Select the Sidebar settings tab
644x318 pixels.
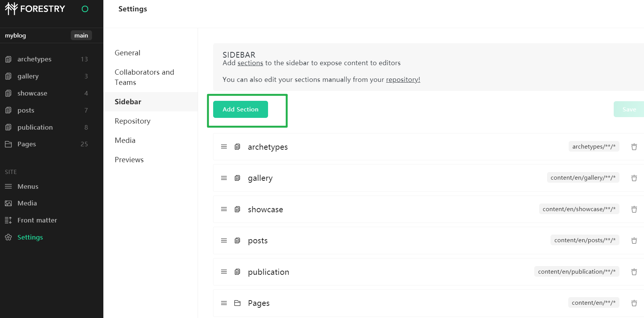point(151,102)
